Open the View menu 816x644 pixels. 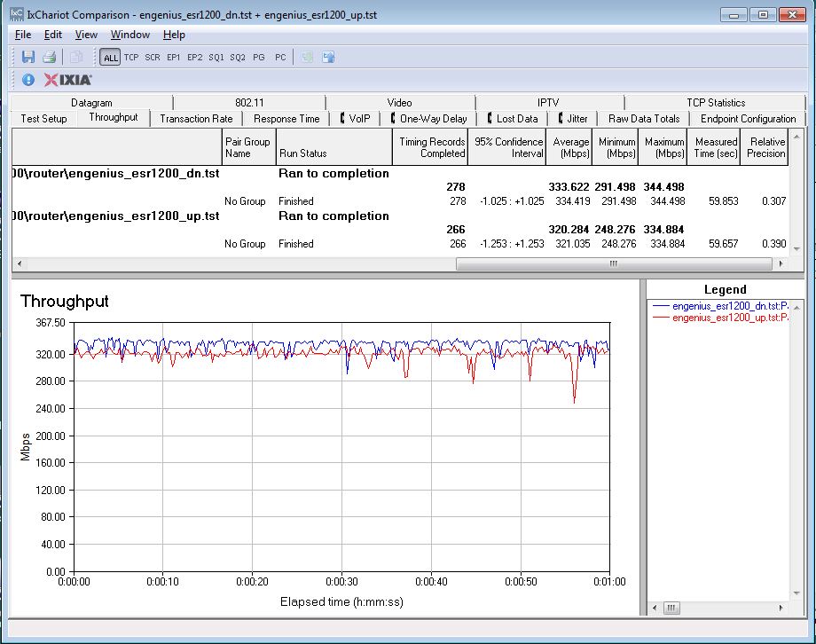point(86,35)
